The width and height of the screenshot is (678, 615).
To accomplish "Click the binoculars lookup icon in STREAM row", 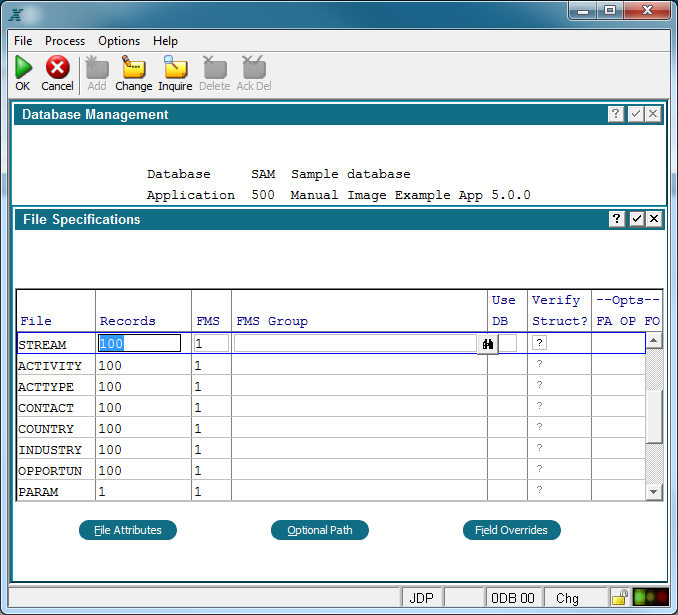I will click(488, 344).
